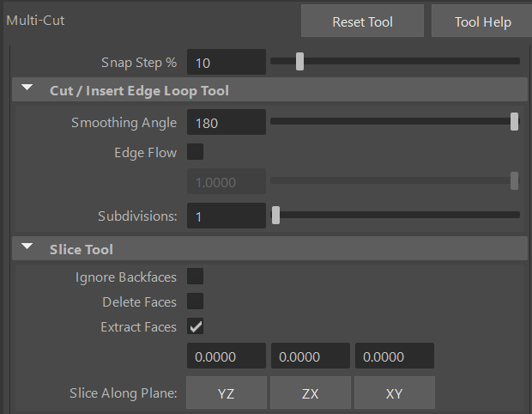Enable the Edge Flow checkbox
This screenshot has width=532, height=414.
coord(196,153)
